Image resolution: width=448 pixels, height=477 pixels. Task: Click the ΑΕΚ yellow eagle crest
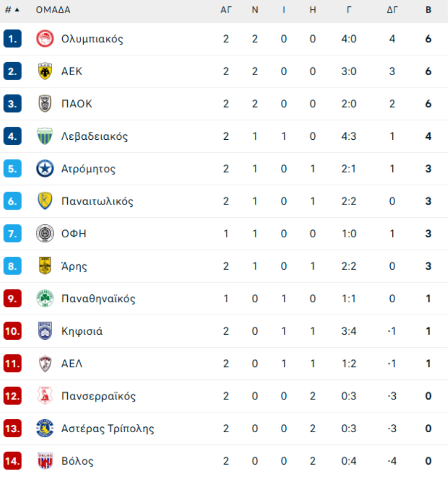click(45, 71)
